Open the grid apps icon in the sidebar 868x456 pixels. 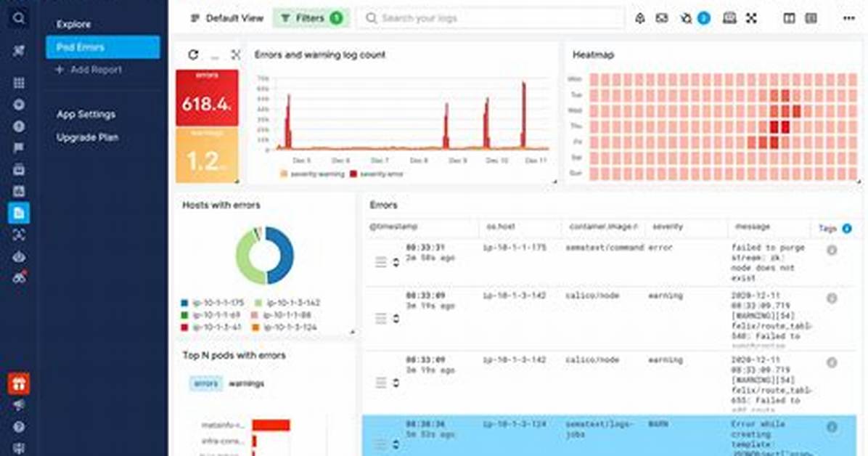[x=18, y=83]
